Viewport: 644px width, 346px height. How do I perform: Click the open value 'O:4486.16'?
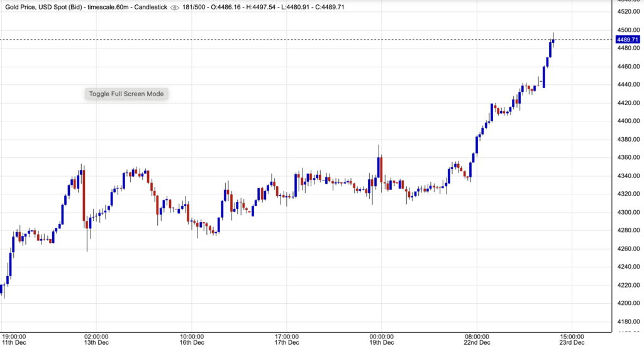click(x=226, y=8)
